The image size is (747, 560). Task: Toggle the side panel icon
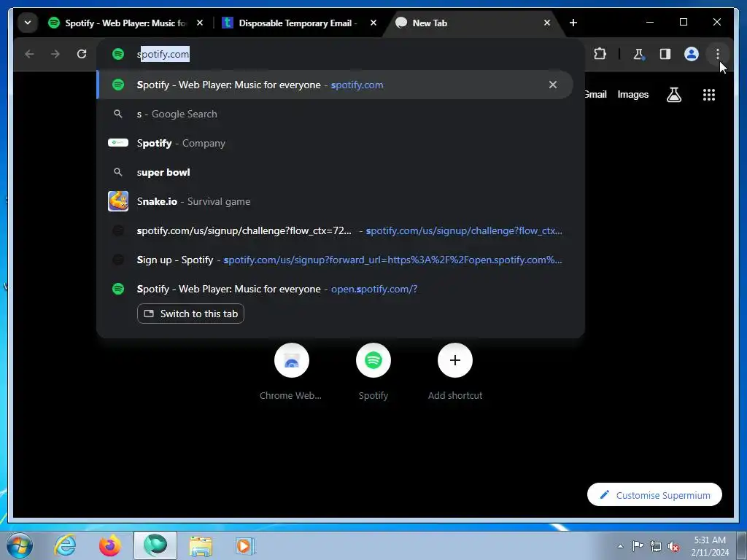(665, 54)
